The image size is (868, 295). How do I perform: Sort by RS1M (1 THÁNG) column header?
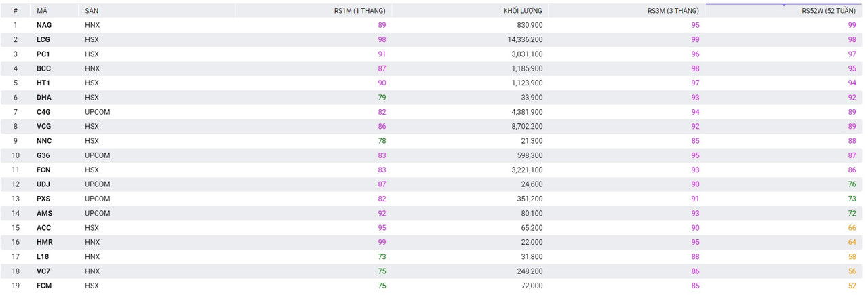tap(360, 11)
